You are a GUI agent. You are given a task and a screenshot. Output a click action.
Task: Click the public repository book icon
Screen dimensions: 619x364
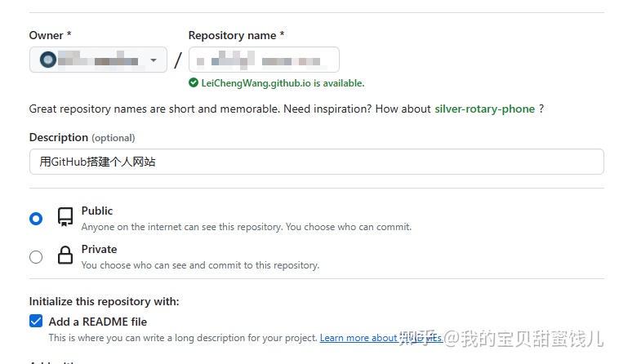(65, 217)
